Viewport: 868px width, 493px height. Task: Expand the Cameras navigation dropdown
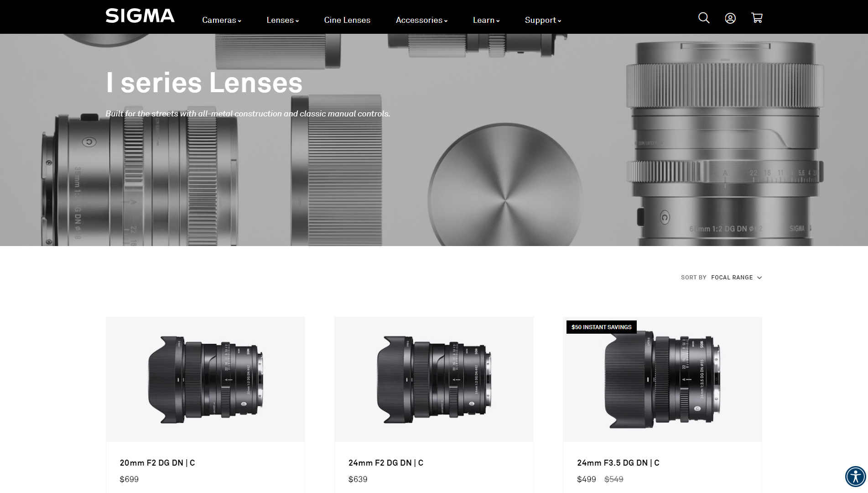pyautogui.click(x=221, y=20)
